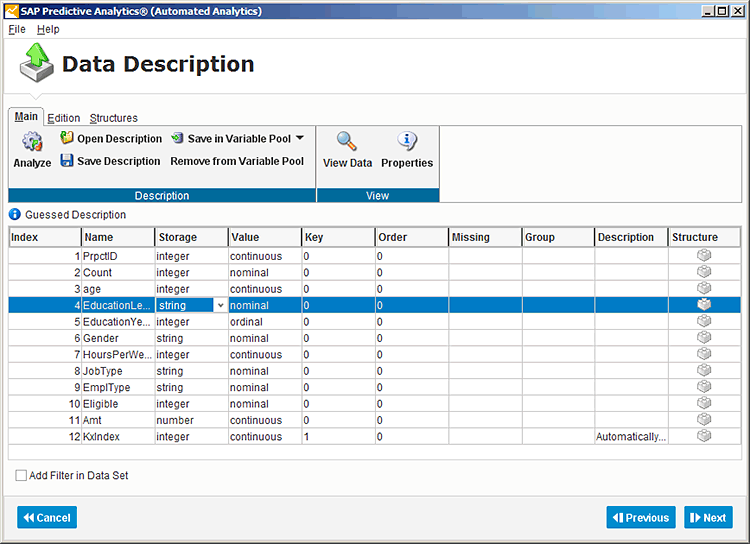
Task: Click structure icon in Count row
Action: [x=704, y=272]
